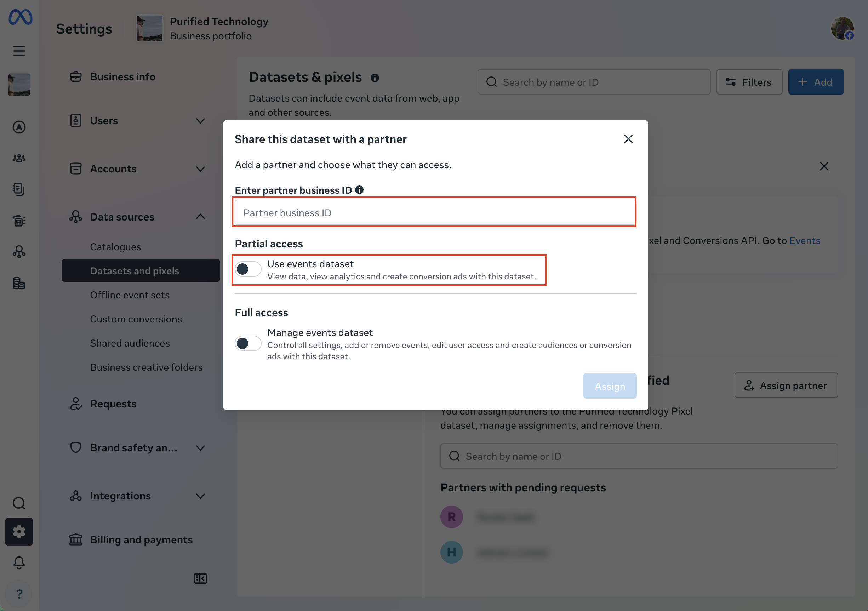The height and width of the screenshot is (611, 868).
Task: Toggle Use events dataset switch
Action: click(248, 269)
